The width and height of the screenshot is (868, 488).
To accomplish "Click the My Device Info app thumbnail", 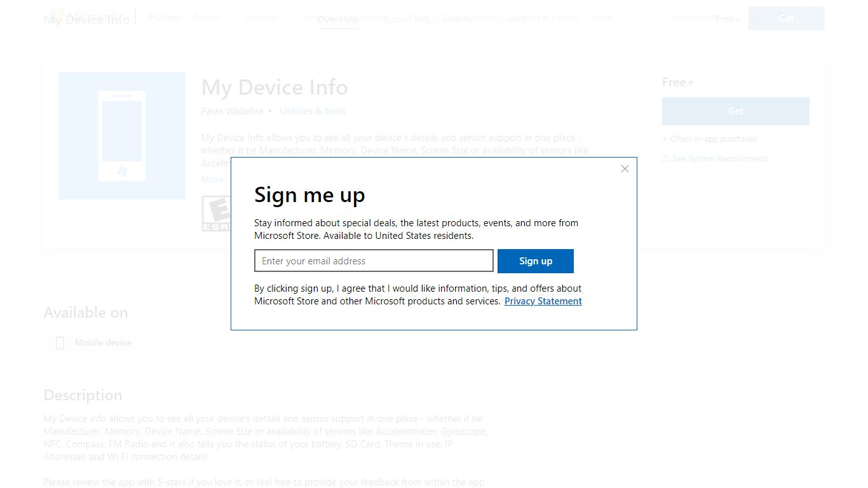I will click(122, 136).
